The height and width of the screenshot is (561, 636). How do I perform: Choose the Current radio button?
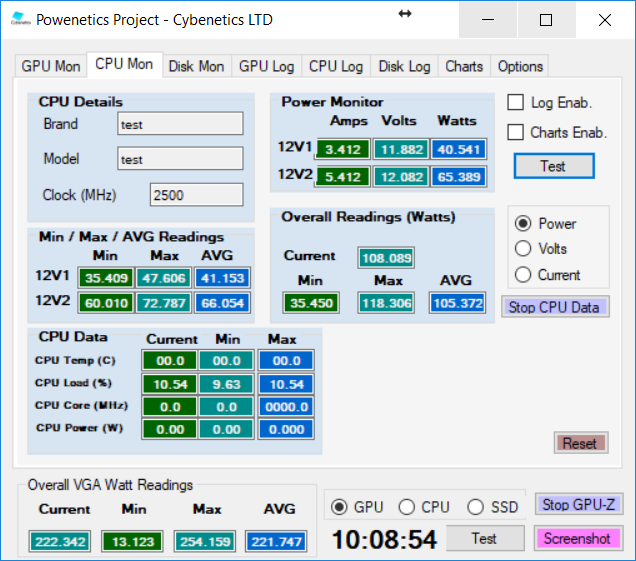point(523,275)
